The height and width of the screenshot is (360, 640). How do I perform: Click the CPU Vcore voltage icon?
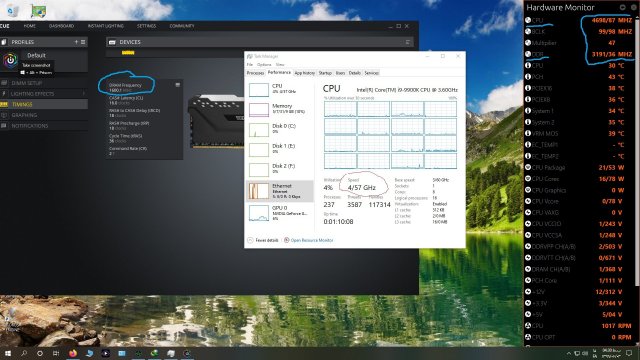(528, 201)
